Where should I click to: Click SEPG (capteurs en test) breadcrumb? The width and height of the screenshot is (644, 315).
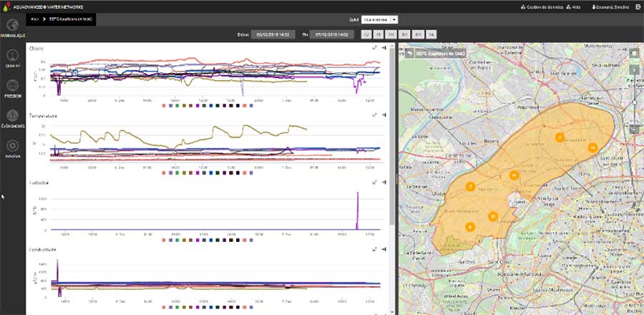[72, 19]
